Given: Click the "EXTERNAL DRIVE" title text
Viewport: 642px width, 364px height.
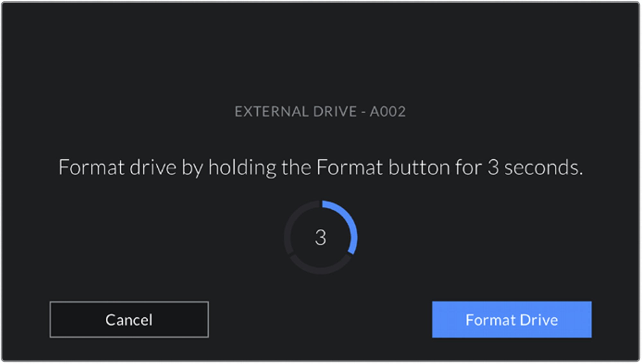Looking at the screenshot, I should 295,112.
